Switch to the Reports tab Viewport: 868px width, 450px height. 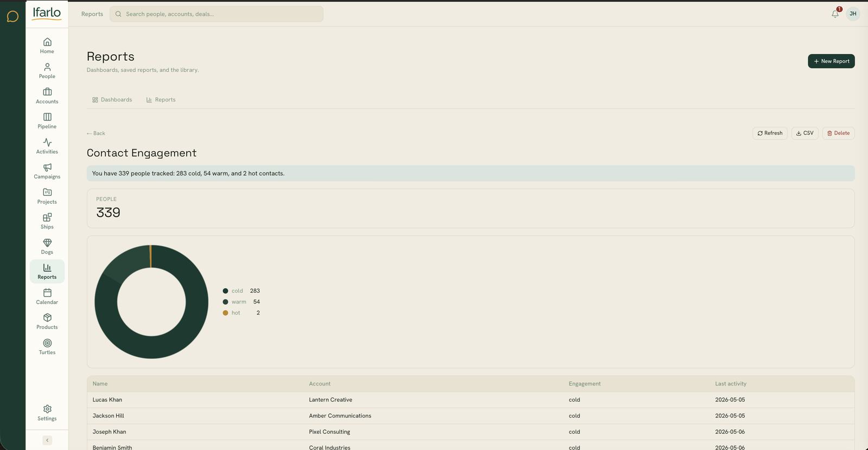coord(161,100)
